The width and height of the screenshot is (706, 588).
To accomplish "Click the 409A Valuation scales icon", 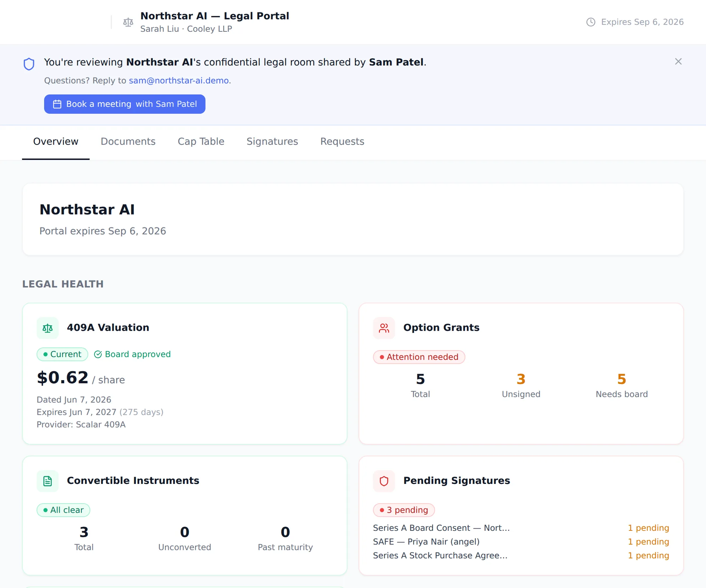I will click(x=48, y=328).
